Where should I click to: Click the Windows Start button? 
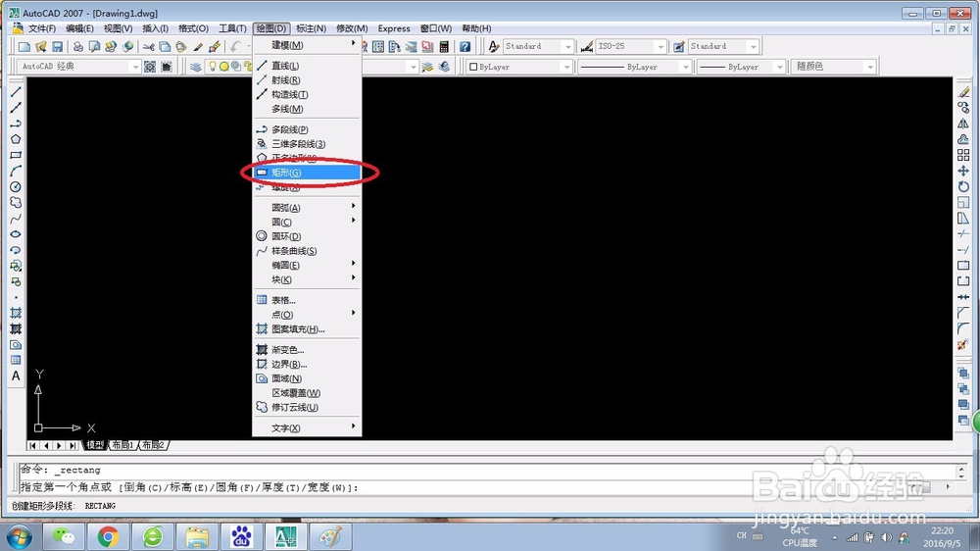(x=19, y=536)
